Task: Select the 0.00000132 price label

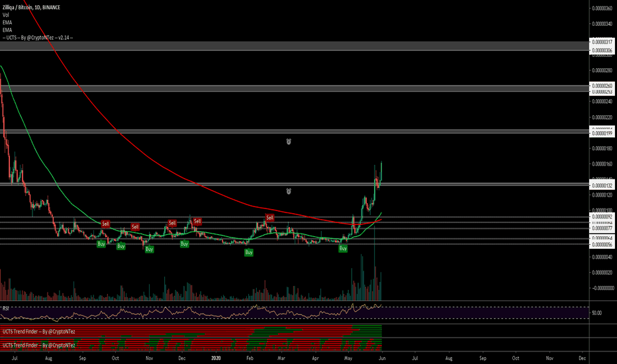Action: (x=602, y=186)
